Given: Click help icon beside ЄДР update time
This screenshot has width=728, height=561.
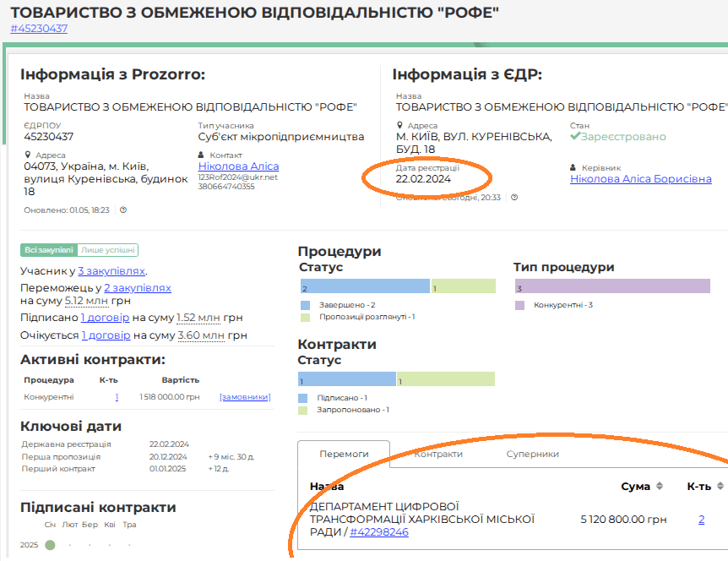Looking at the screenshot, I should [x=514, y=198].
